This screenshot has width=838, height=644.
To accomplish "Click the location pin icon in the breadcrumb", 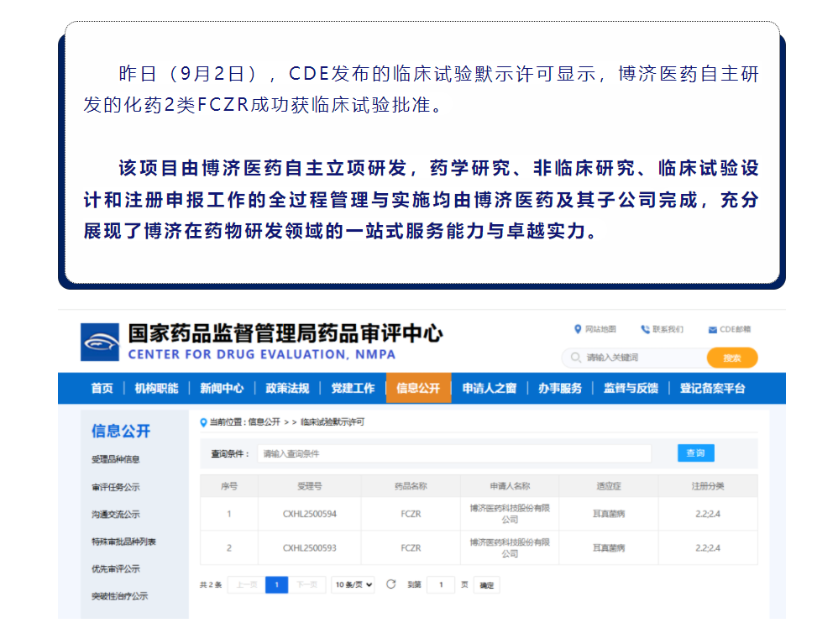I will [x=202, y=424].
